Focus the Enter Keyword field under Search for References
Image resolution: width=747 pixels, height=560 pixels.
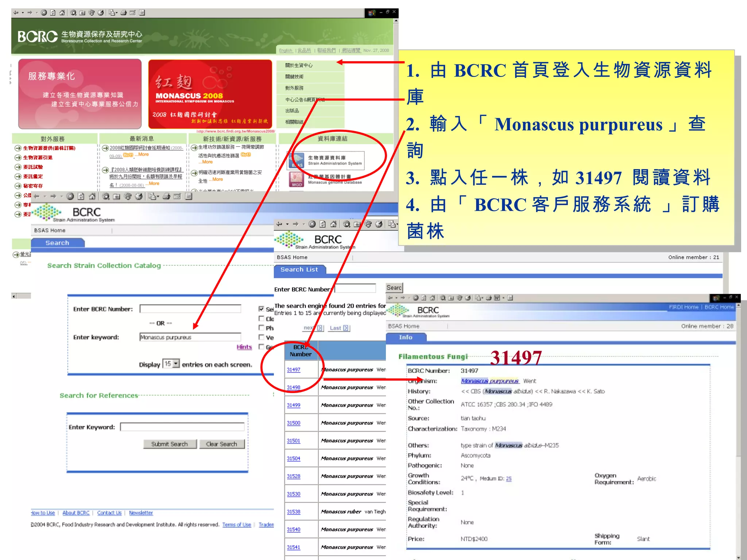[x=182, y=427]
